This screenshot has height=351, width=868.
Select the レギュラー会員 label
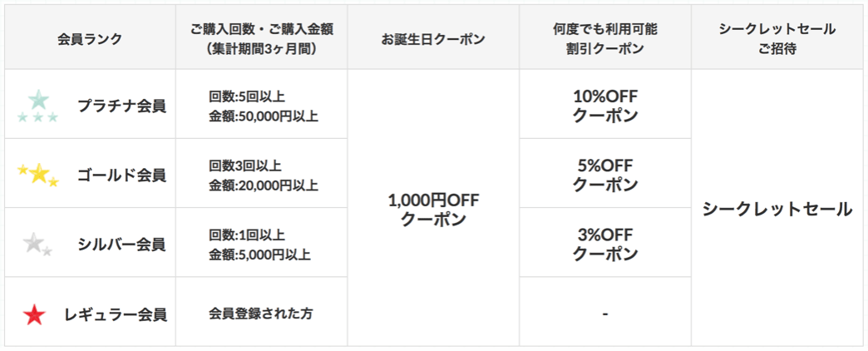115,315
